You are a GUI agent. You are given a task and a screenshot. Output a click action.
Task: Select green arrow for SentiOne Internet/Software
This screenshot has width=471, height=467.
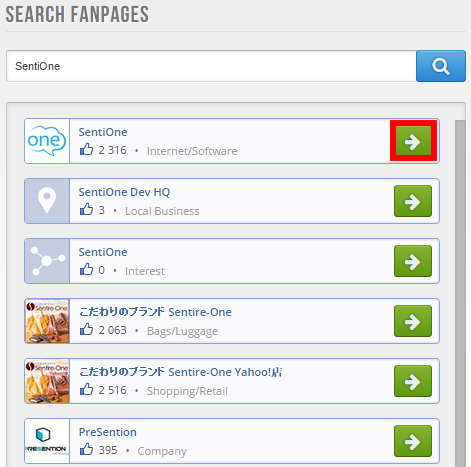coord(413,141)
